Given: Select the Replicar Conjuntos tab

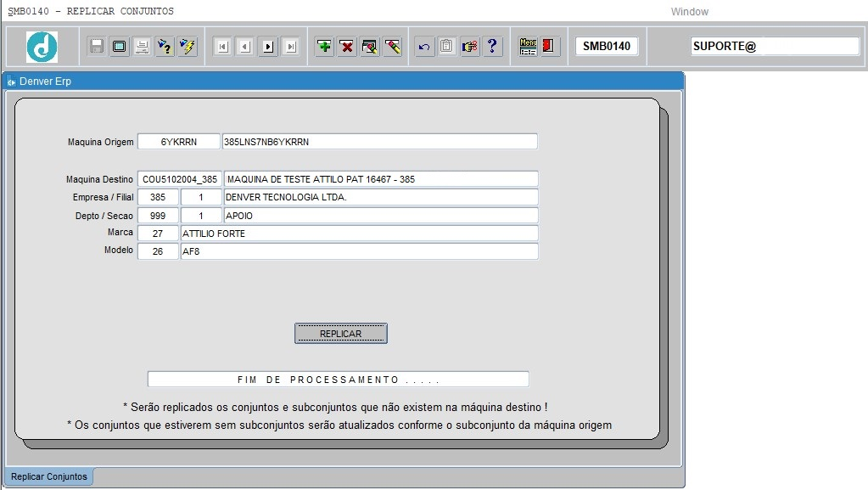Looking at the screenshot, I should click(x=49, y=476).
